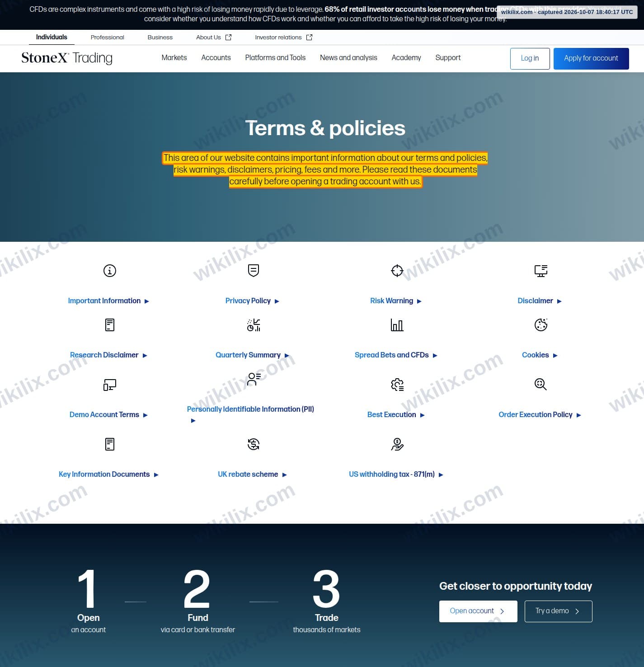
Task: Click the Open account button
Action: tap(478, 611)
